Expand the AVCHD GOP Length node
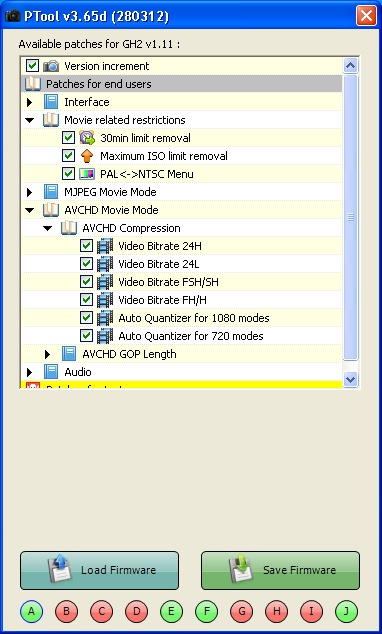 47,354
